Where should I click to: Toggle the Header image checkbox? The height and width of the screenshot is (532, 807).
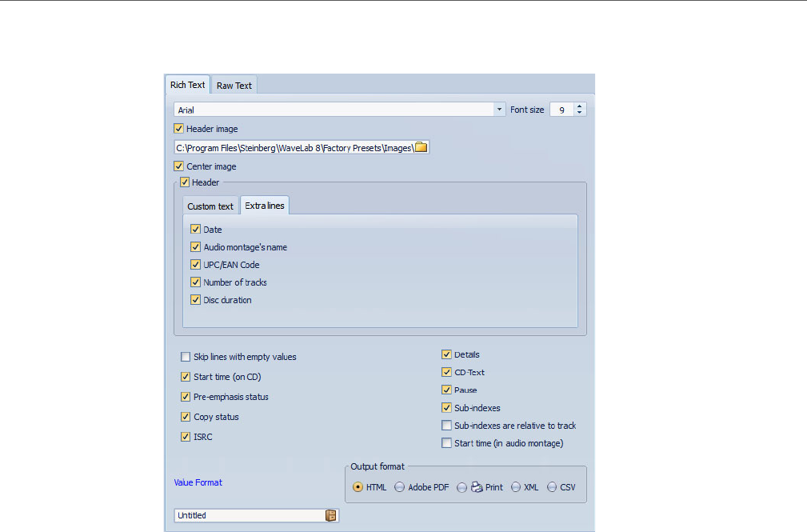coord(178,128)
